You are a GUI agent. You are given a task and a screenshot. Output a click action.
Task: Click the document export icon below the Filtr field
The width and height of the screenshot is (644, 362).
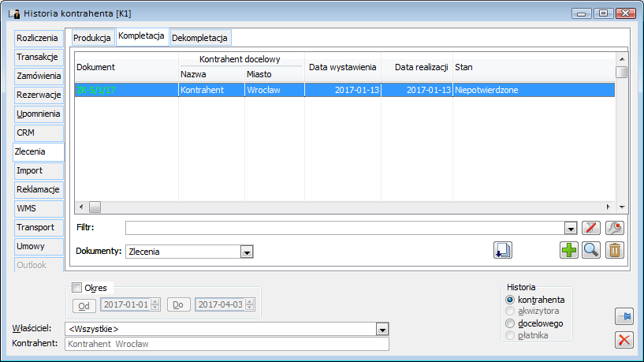(503, 250)
